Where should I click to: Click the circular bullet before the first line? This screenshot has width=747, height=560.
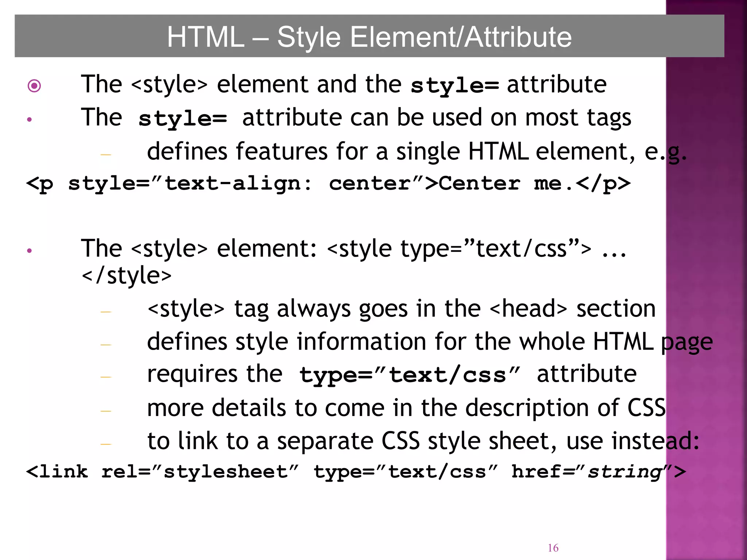coord(34,86)
